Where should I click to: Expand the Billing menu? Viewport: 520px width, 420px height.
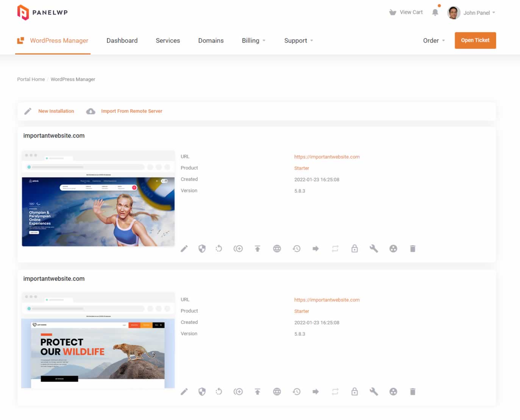[253, 40]
